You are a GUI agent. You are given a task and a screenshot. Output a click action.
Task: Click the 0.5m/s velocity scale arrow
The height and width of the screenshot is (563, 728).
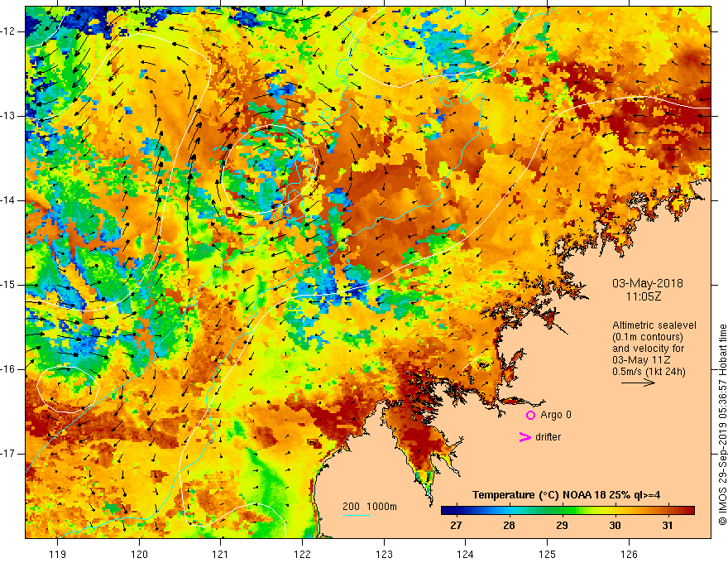click(638, 383)
